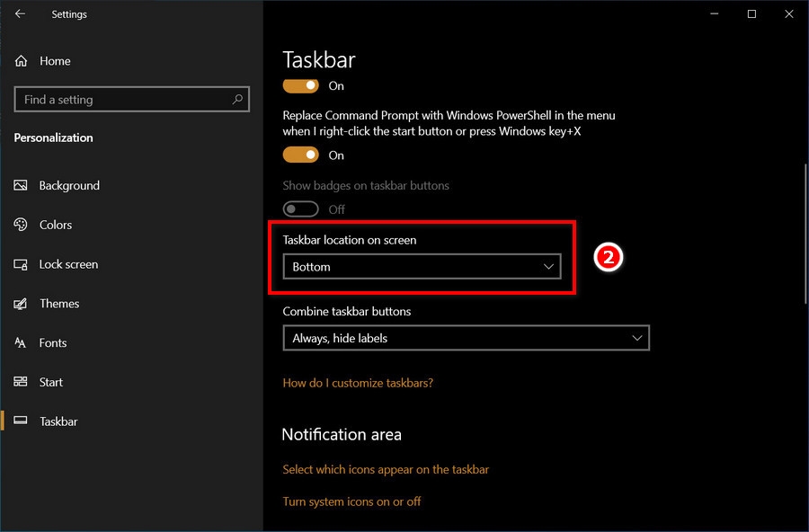Expand the Bottom location dropdown chevron
This screenshot has height=532, width=809.
548,267
